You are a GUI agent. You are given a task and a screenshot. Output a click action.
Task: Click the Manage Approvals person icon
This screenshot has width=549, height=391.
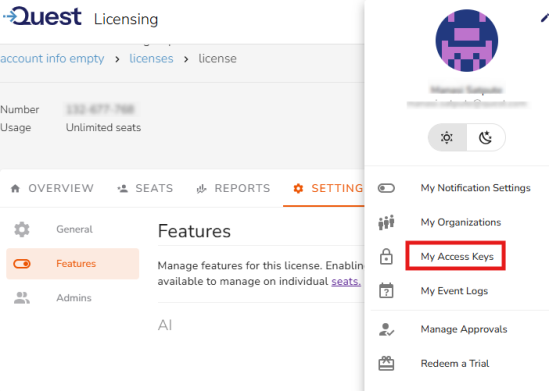[386, 329]
